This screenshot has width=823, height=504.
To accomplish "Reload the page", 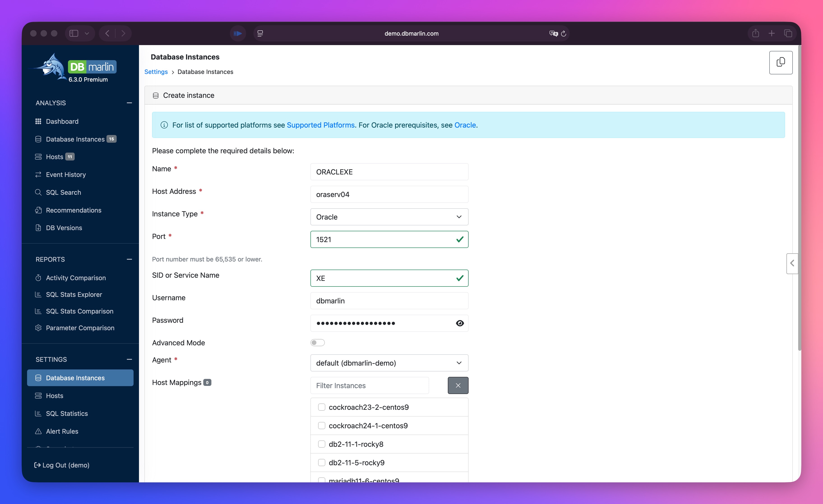I will tap(564, 33).
